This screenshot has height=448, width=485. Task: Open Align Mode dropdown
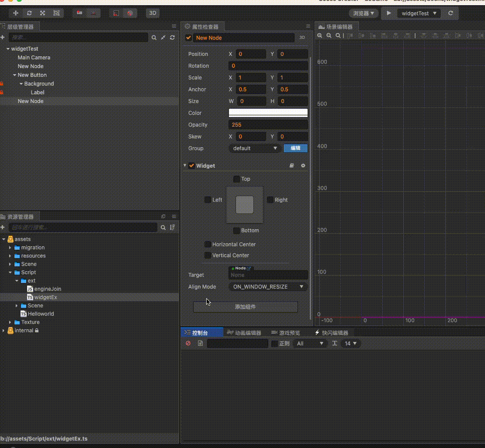tap(268, 287)
